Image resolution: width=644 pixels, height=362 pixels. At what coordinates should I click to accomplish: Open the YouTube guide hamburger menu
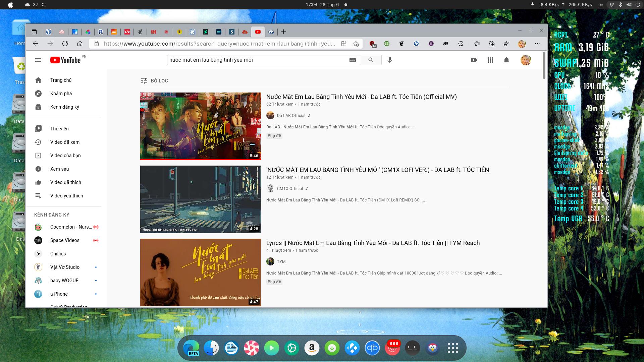pos(38,60)
